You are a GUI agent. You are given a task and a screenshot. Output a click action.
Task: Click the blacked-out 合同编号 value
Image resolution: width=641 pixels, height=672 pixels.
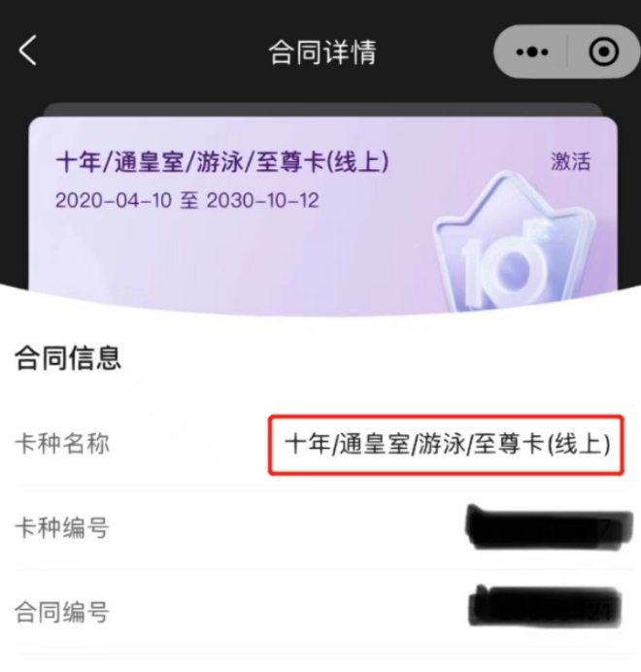coord(546,606)
